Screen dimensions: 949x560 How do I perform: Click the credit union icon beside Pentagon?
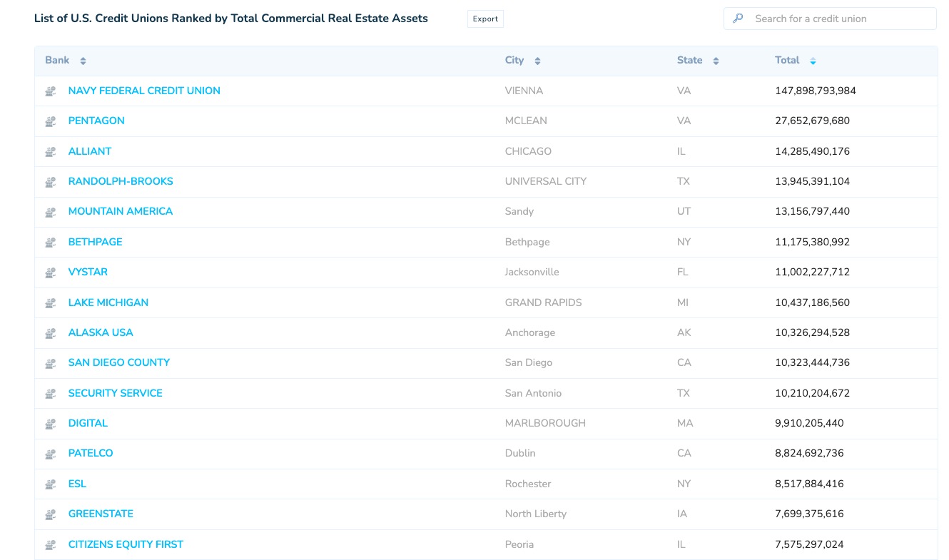(51, 121)
